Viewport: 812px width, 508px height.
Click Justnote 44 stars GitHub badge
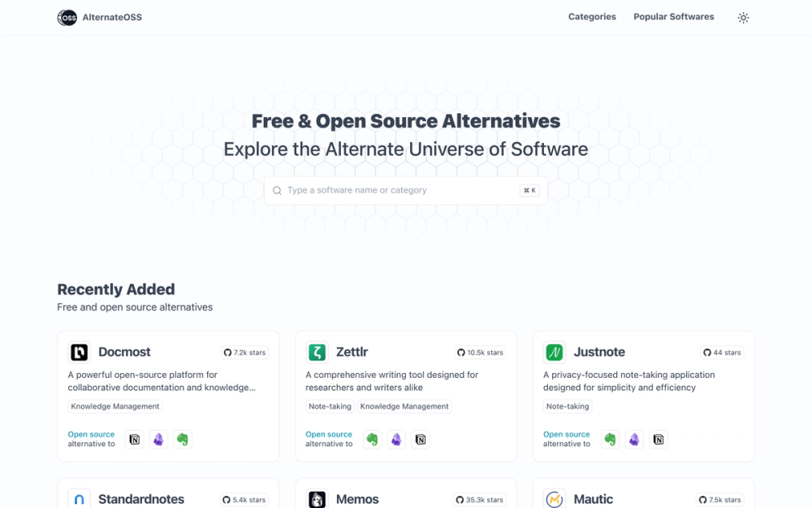click(722, 353)
